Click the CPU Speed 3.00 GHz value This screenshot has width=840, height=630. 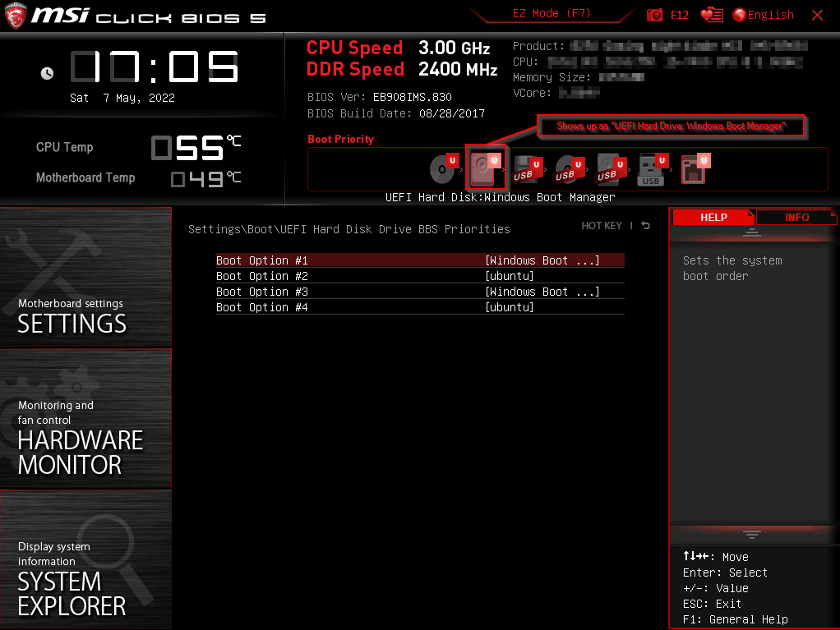(x=454, y=48)
